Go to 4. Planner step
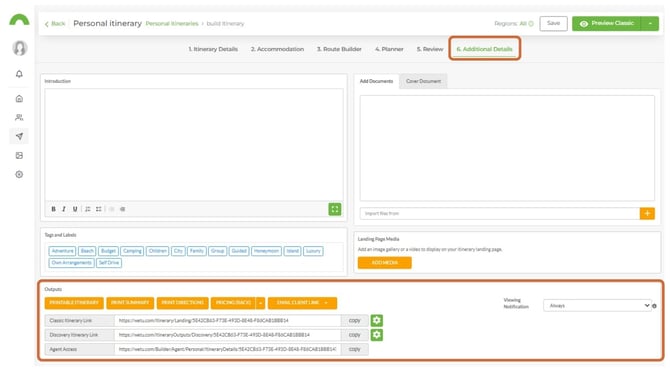 click(389, 49)
